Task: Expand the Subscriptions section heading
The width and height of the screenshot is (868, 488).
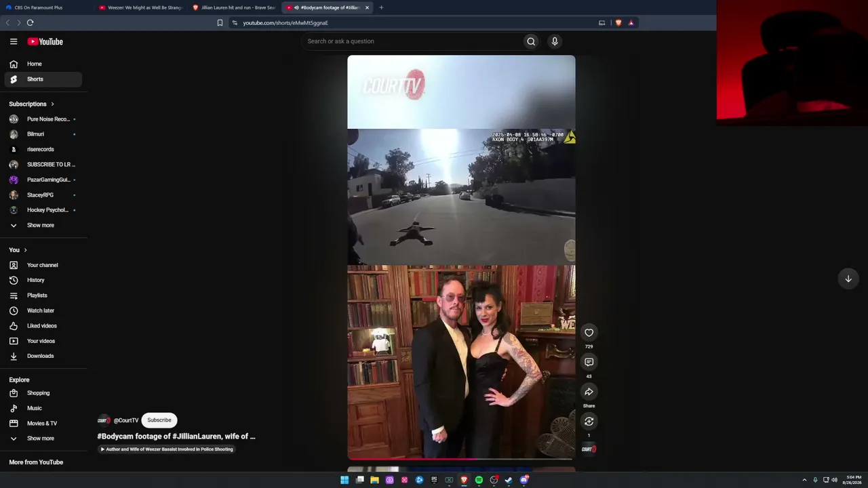Action: click(x=31, y=104)
